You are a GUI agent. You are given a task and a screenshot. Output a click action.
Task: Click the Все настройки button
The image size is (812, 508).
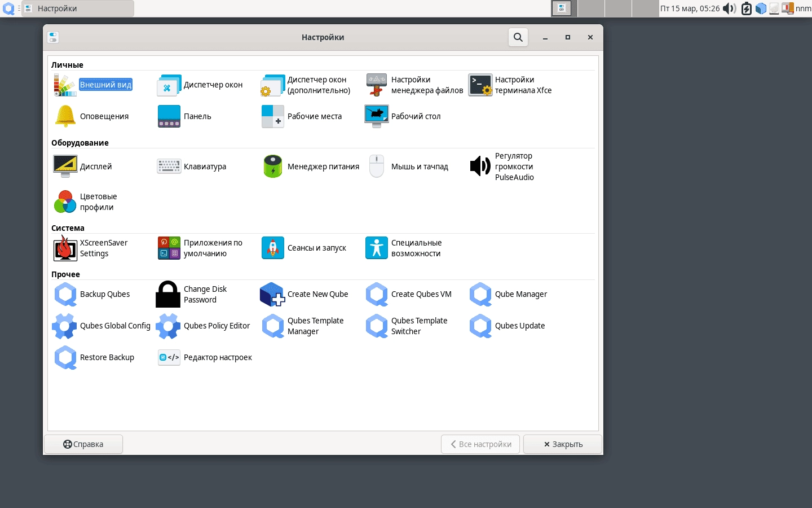(x=481, y=444)
